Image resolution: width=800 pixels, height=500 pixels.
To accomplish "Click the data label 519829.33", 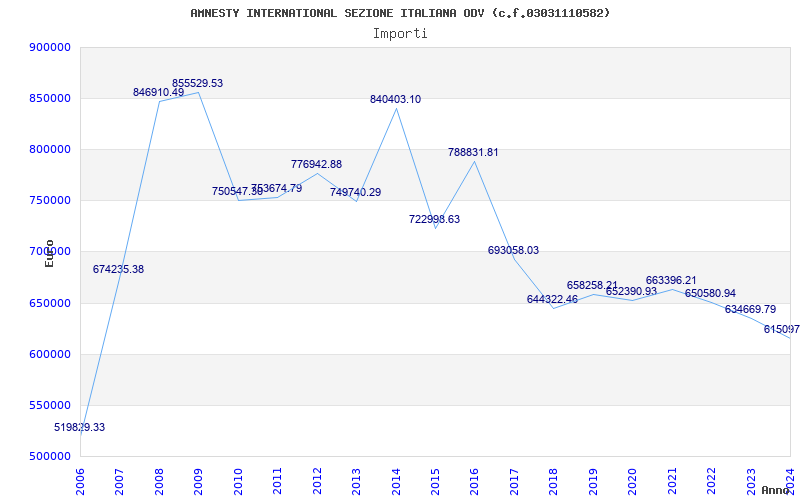I will (80, 428).
